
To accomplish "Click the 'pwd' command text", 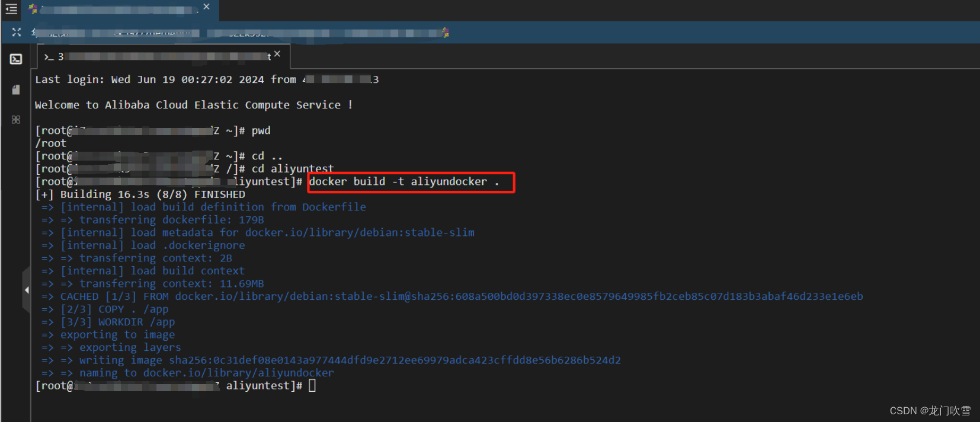I will click(261, 130).
